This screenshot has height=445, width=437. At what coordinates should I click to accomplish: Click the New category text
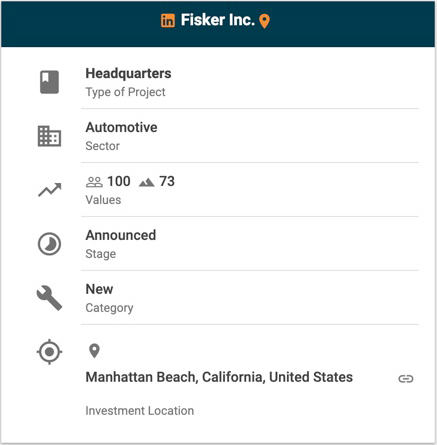click(x=99, y=289)
